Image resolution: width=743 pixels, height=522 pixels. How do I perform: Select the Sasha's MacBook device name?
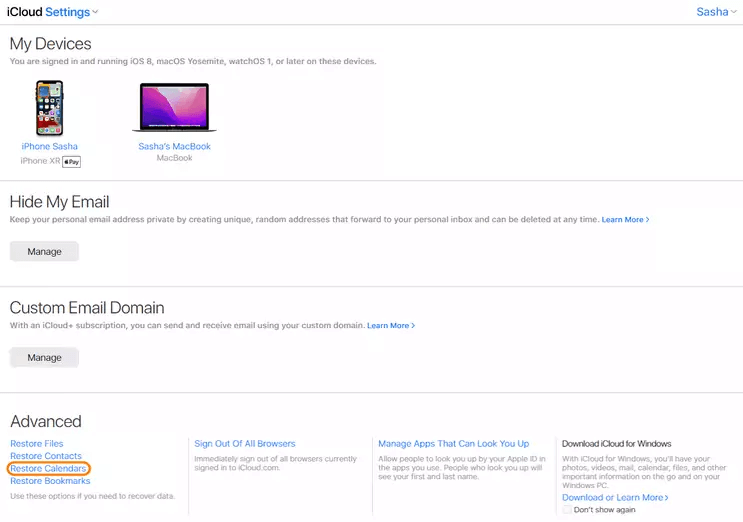pyautogui.click(x=174, y=146)
